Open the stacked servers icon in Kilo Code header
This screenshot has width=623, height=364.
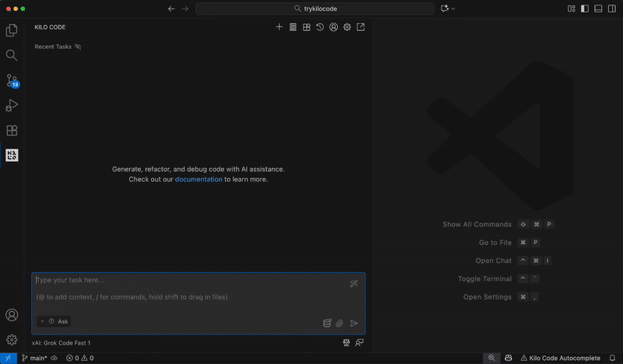pos(293,27)
